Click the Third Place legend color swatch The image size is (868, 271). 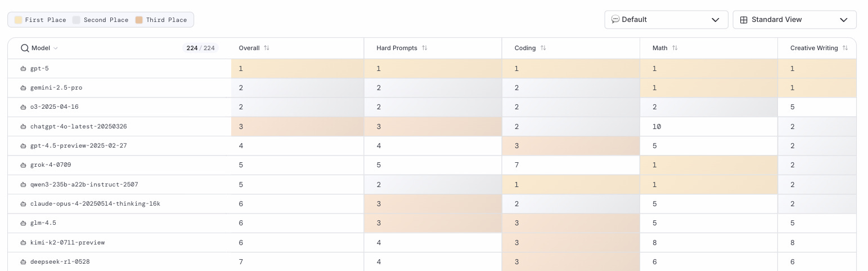click(139, 20)
